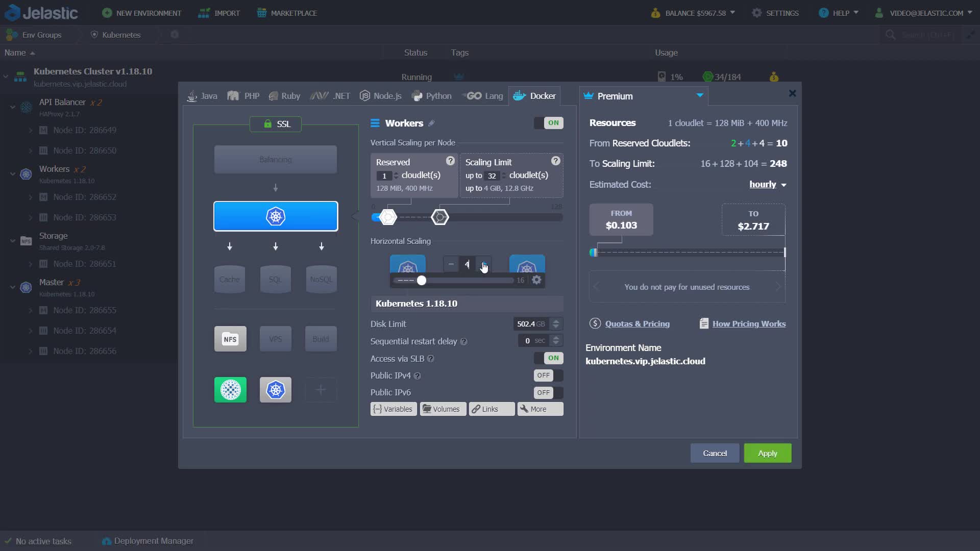Open the Marketplace menu

coord(286,13)
